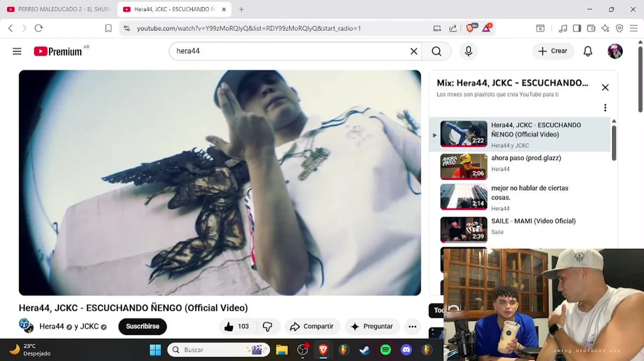Ask about the video with Preguntar
Screen dimensions: 644x361
(372, 326)
